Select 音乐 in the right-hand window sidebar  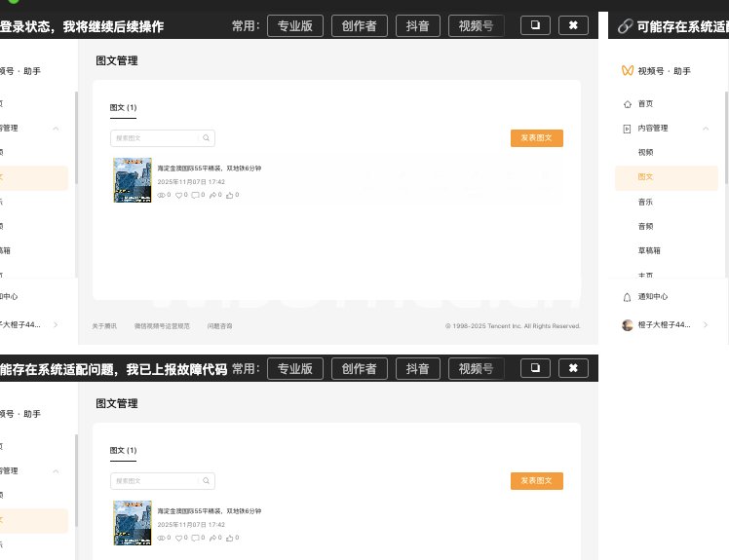tap(645, 203)
